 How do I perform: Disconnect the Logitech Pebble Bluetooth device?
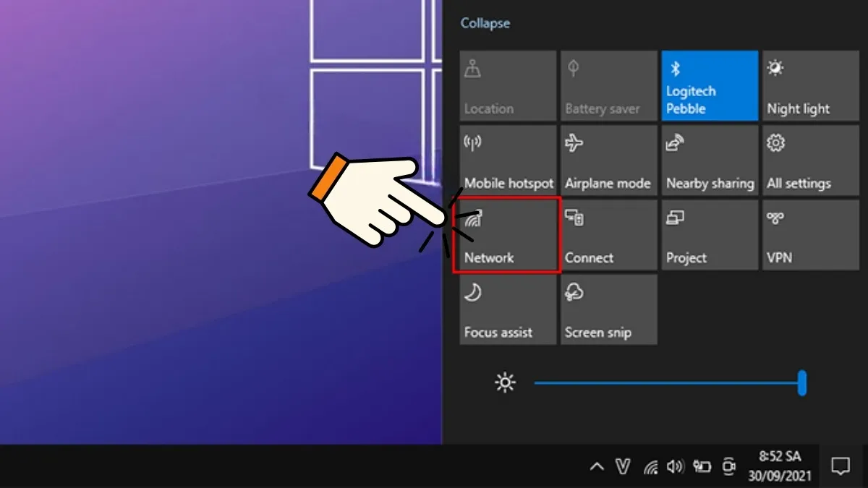[709, 85]
